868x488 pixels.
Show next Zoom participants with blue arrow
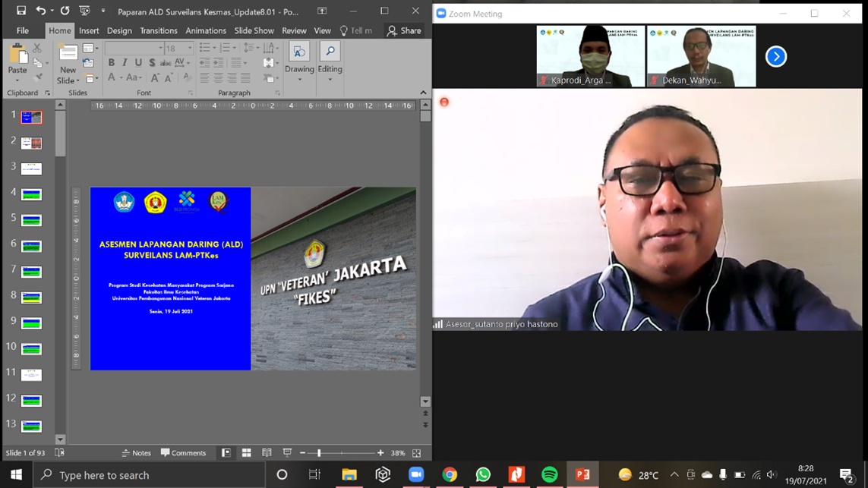[x=775, y=56]
